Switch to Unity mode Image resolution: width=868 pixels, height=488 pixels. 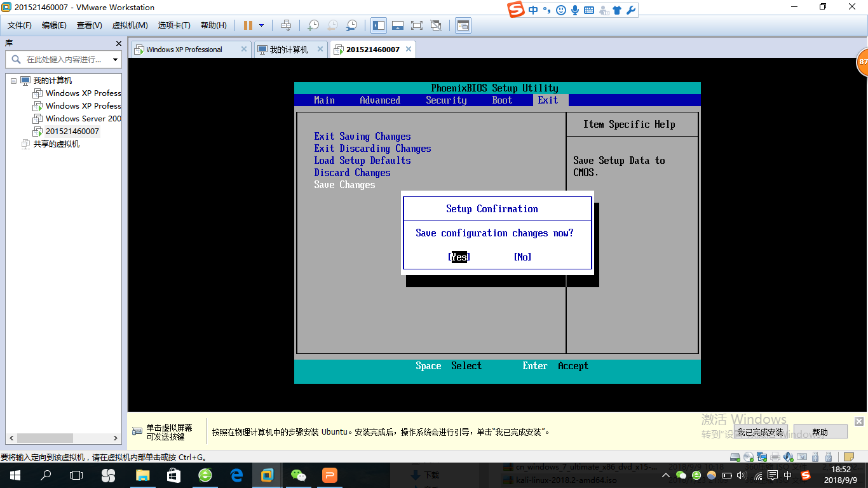[436, 25]
